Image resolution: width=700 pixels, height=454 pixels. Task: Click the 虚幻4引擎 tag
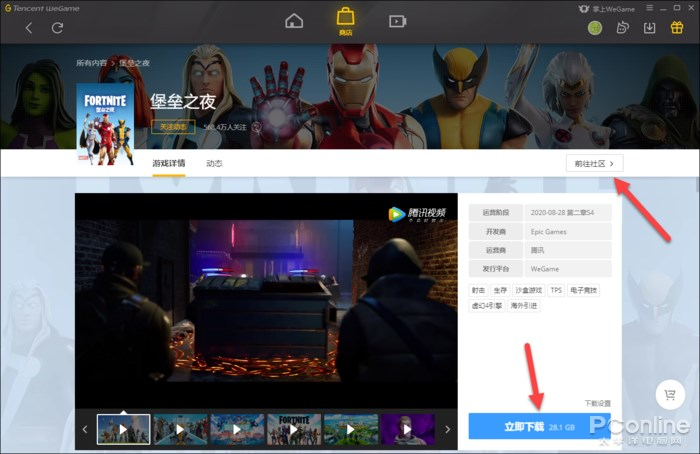pos(487,306)
